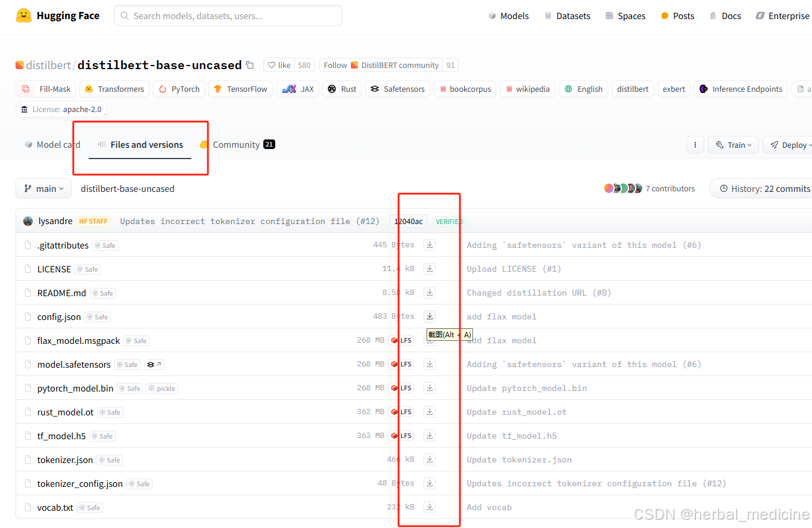Like the distilbert-base-uncased model
The height and width of the screenshot is (528, 812).
(279, 66)
